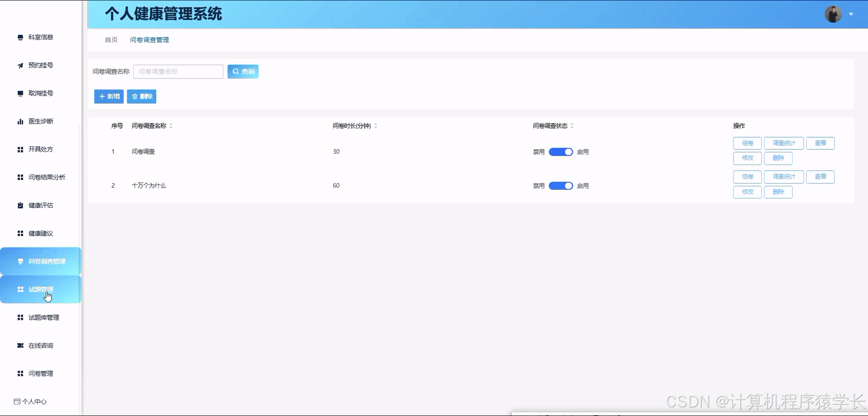Click 修改 for 十万个为什么 row

coord(747,192)
